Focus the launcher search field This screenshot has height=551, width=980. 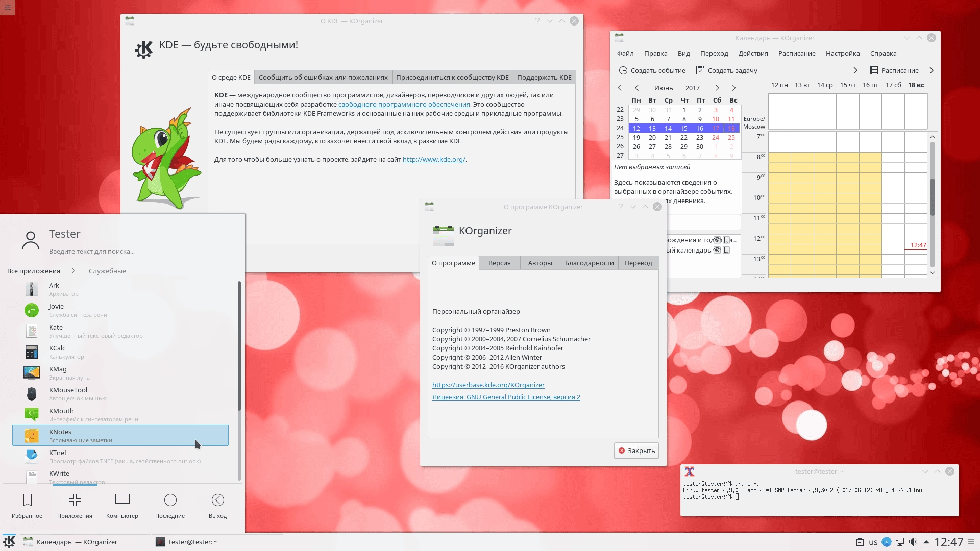(92, 251)
